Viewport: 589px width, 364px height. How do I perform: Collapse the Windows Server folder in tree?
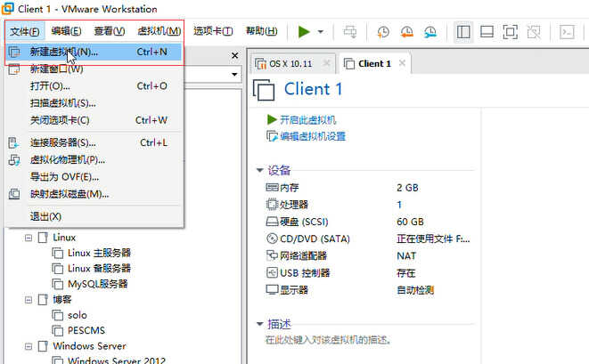[x=29, y=346]
